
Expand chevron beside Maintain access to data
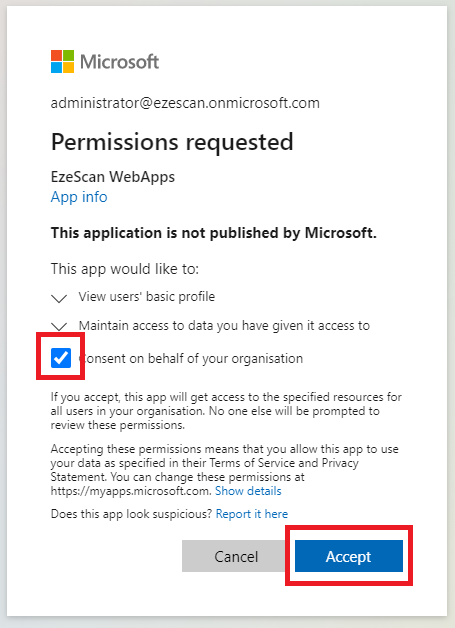59,326
